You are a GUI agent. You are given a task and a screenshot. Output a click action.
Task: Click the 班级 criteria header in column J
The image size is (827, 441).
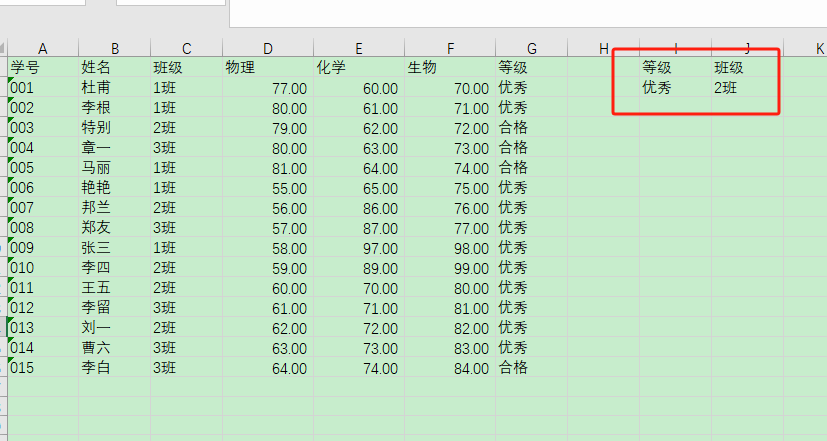click(747, 67)
